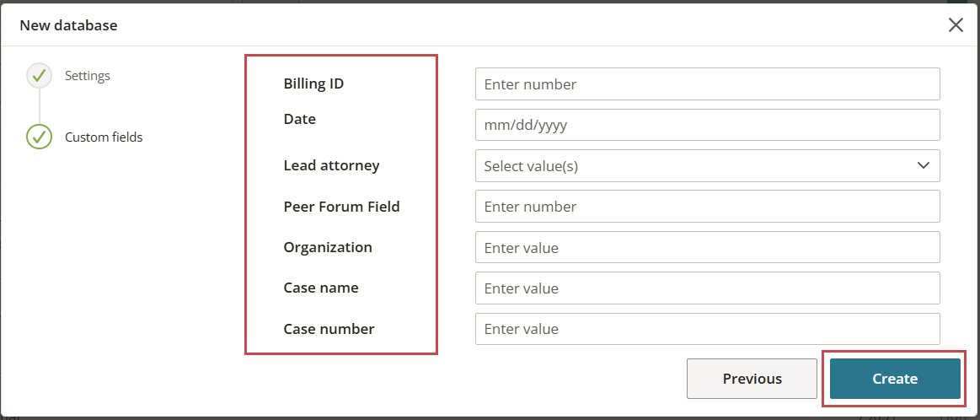The image size is (980, 420).
Task: Open the Select value(s) combo box
Action: (x=708, y=166)
